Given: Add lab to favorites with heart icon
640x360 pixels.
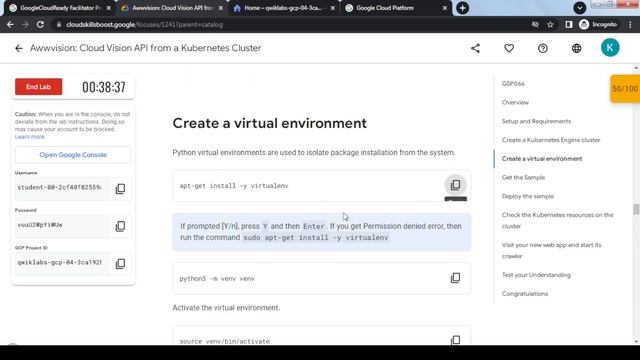Looking at the screenshot, I should click(x=509, y=48).
